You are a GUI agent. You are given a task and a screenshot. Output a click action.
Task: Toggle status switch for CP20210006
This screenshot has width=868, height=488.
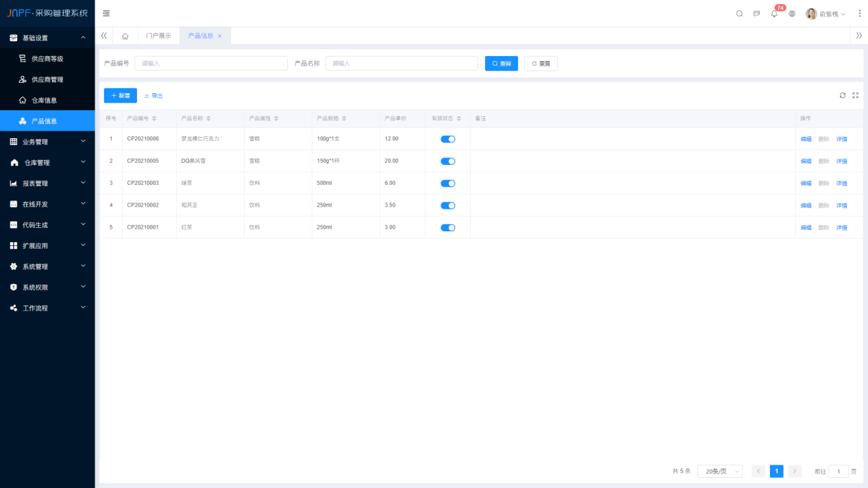448,139
